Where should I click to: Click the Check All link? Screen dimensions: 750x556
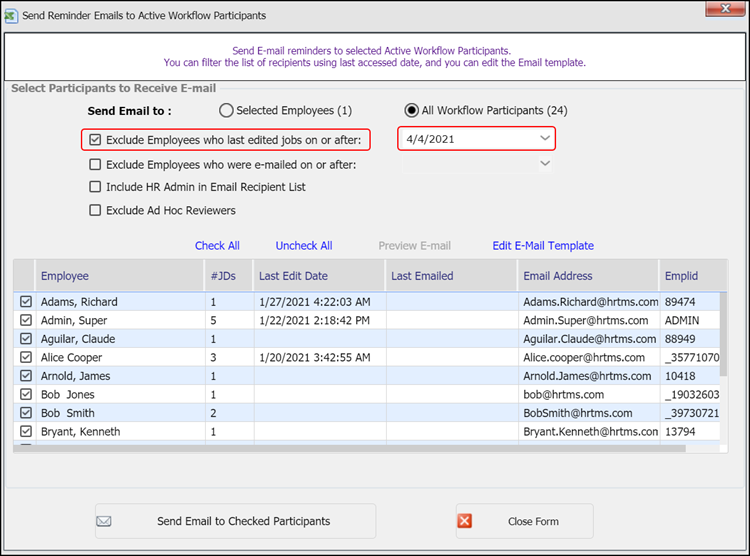tap(217, 246)
